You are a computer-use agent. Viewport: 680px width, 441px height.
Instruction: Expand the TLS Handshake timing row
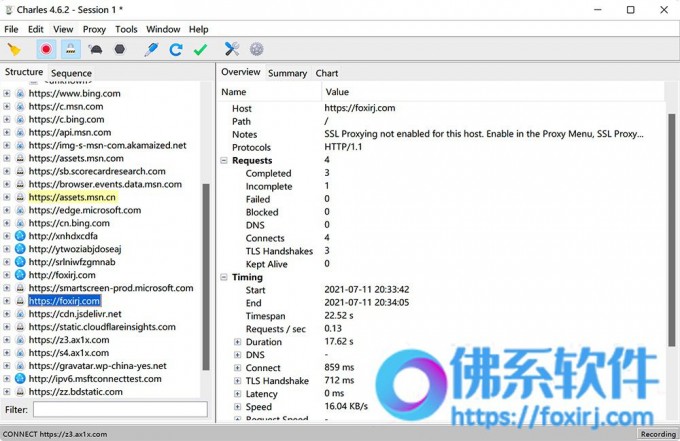(x=238, y=381)
